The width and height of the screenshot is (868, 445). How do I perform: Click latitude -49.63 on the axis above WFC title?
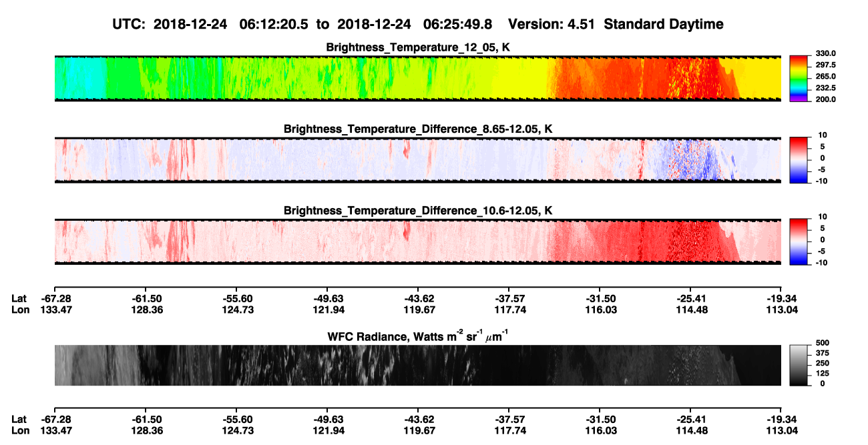327,299
